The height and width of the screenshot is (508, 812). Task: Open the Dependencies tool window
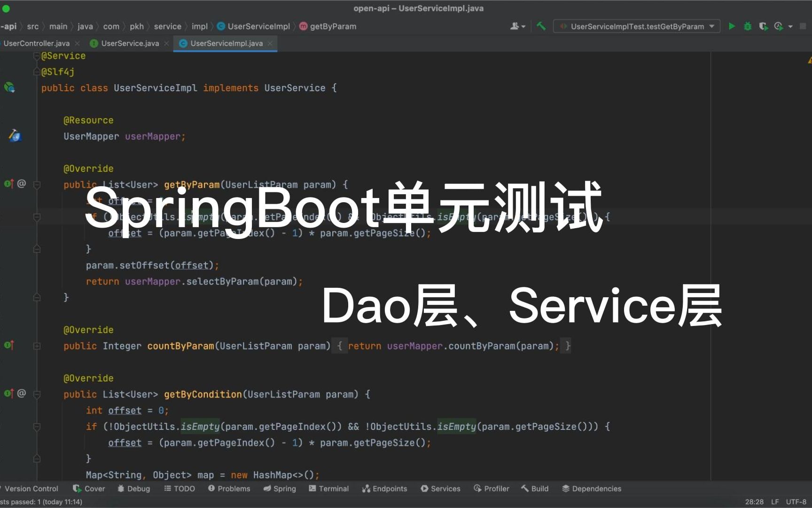pyautogui.click(x=592, y=489)
